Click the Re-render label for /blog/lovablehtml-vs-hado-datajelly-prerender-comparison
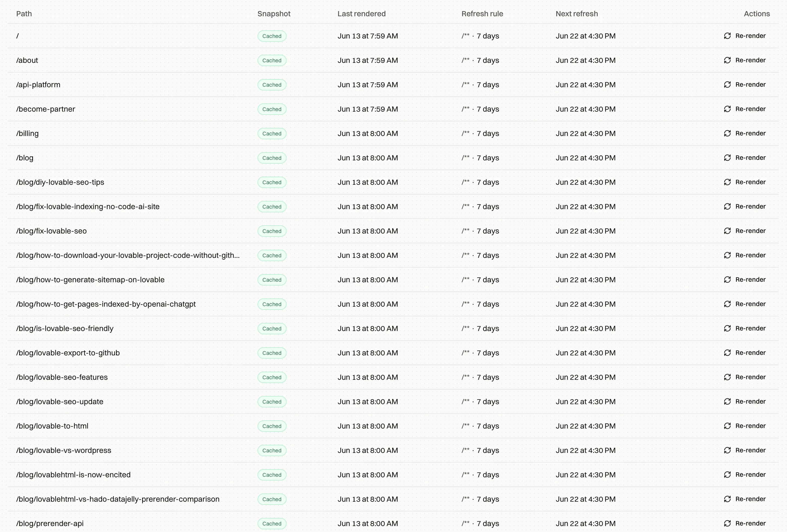 750,499
